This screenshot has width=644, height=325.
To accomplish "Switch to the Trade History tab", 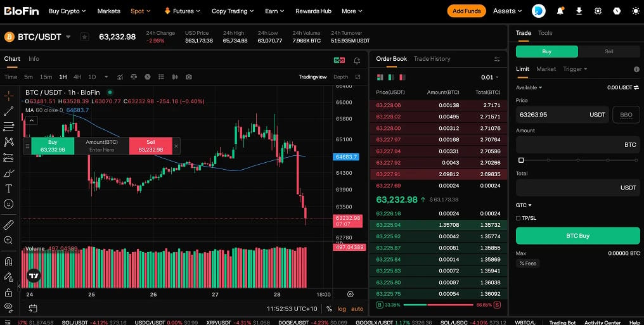I will click(x=432, y=59).
